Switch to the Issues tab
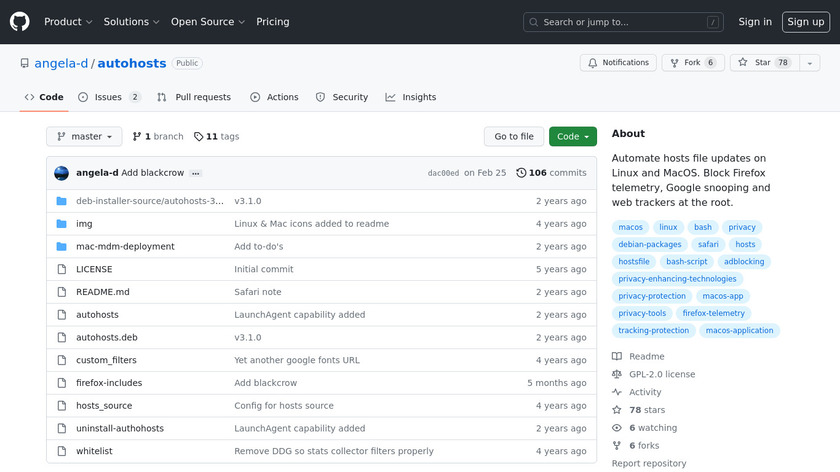Screen dimensions: 840x472 108,97
